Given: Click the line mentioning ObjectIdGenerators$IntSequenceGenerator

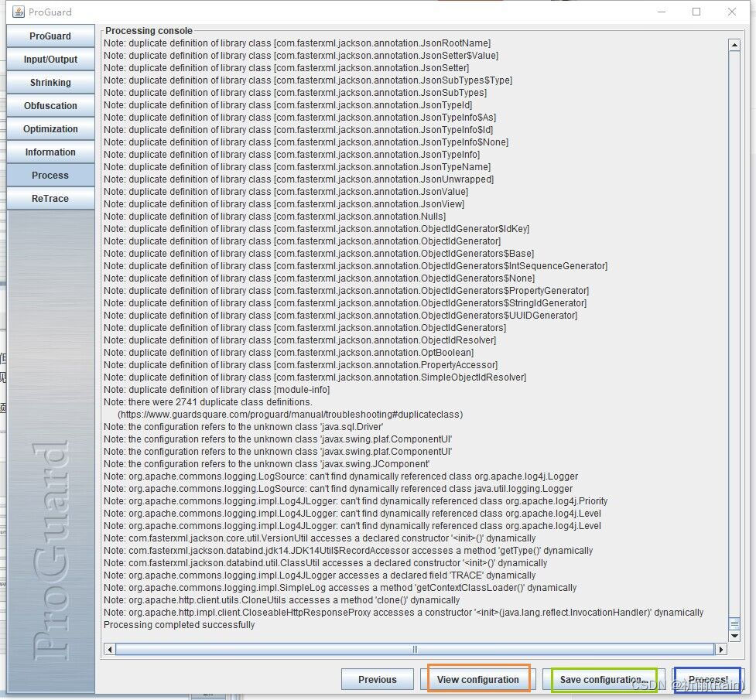Looking at the screenshot, I should point(355,266).
